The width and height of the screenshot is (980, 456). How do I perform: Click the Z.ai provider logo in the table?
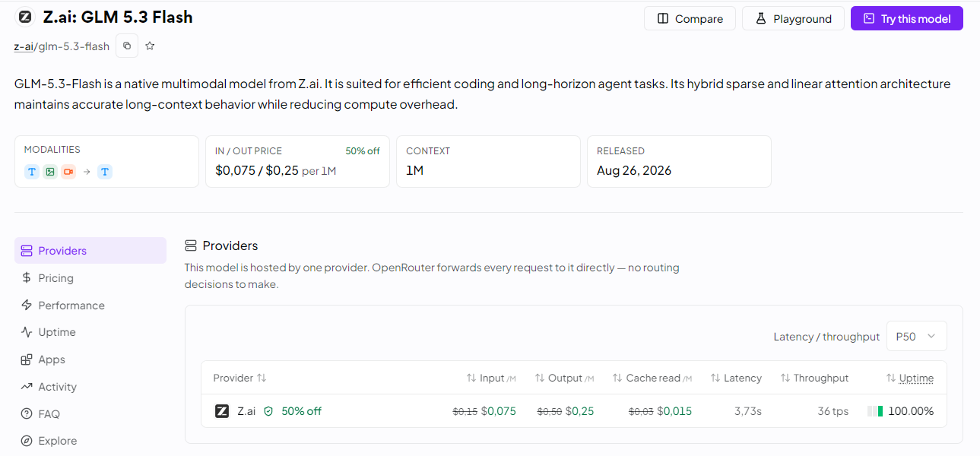[221, 411]
